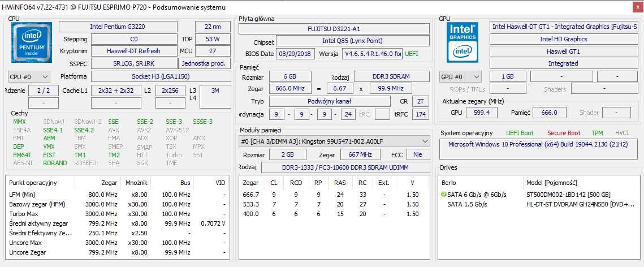Select the HL-DT-ST DVDRAM GH24NSB0 drive row

coord(539,204)
